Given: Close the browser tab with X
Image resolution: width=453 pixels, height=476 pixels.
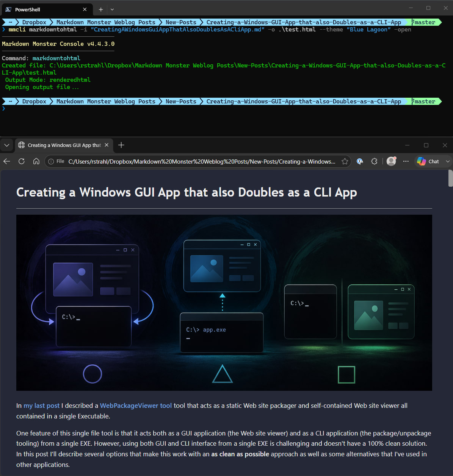Looking at the screenshot, I should (107, 145).
